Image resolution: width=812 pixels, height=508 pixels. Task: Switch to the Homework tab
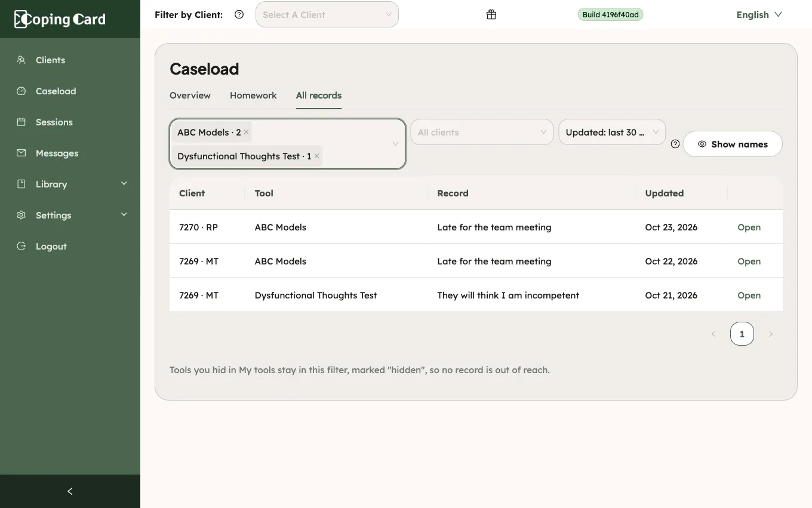coord(253,96)
